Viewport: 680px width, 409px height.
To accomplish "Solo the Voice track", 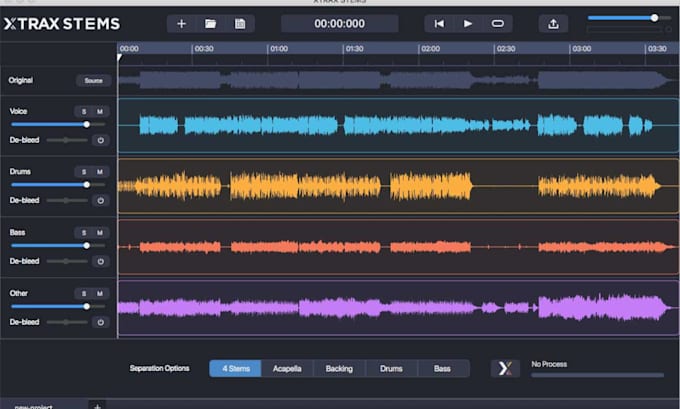I will click(x=84, y=111).
